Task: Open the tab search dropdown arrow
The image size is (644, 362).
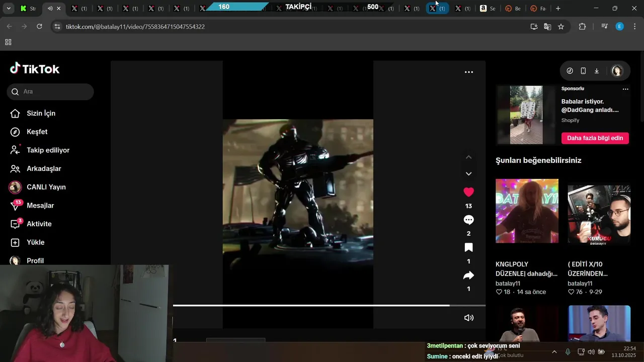Action: tap(8, 9)
